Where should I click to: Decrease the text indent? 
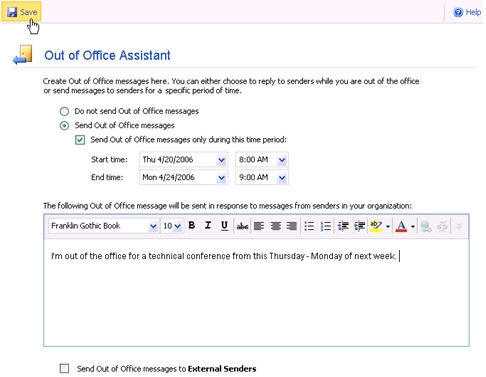(343, 226)
